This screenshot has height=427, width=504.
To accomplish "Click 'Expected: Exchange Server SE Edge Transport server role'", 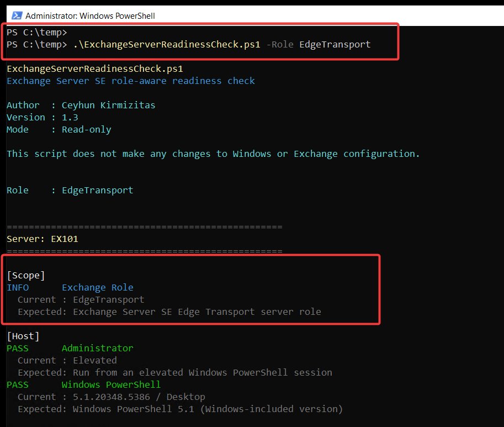I will click(169, 312).
